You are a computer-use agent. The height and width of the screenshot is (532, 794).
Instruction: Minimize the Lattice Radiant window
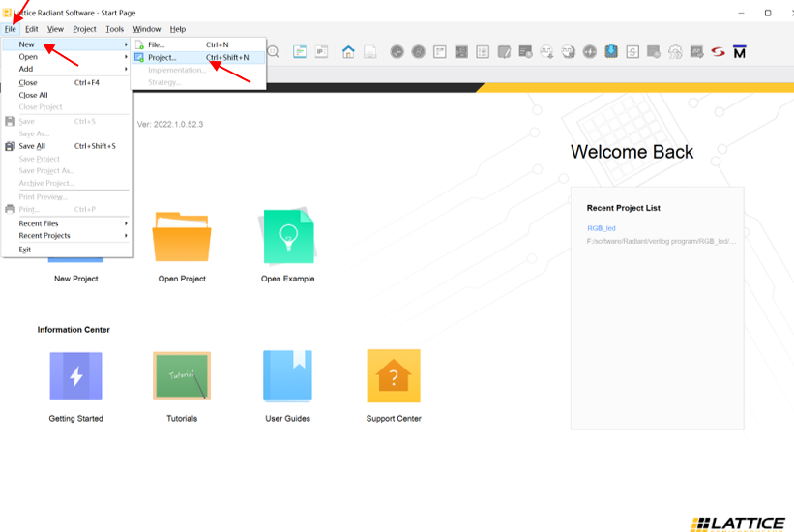[742, 13]
